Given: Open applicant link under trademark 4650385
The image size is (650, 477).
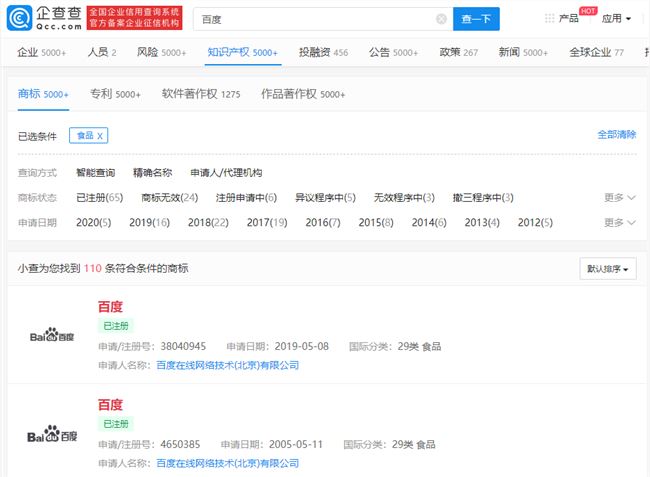Looking at the screenshot, I should 228,463.
